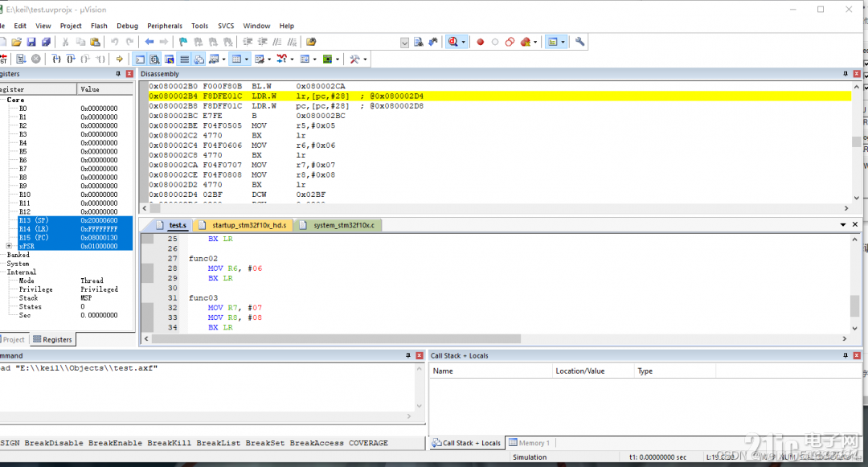Toggle the window layout button

(x=552, y=42)
